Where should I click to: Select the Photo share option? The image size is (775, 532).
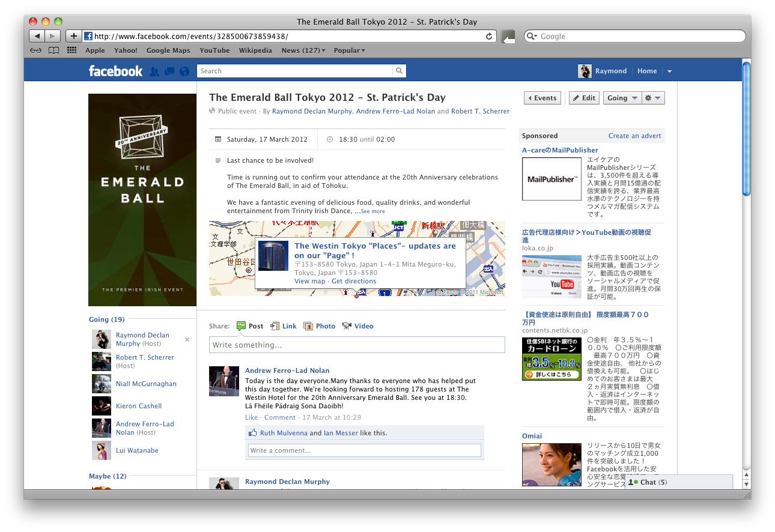pyautogui.click(x=320, y=326)
